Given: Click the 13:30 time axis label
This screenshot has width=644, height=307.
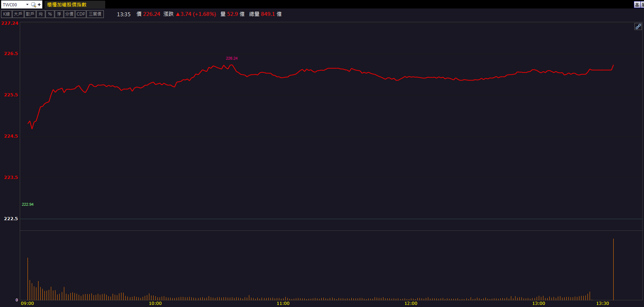Looking at the screenshot, I should pos(603,303).
